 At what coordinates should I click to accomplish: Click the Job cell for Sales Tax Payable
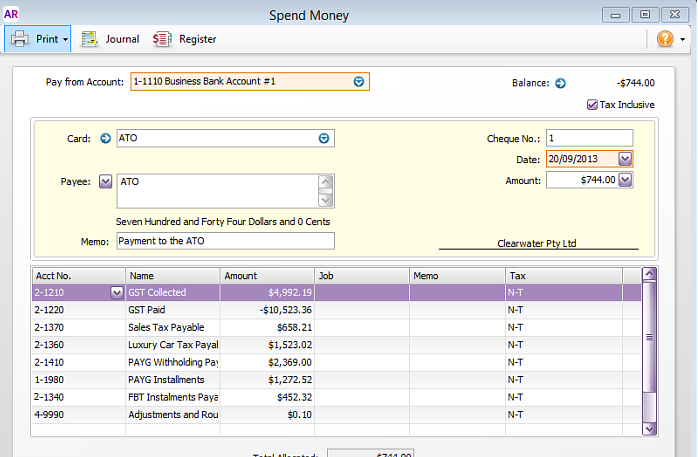tap(362, 328)
